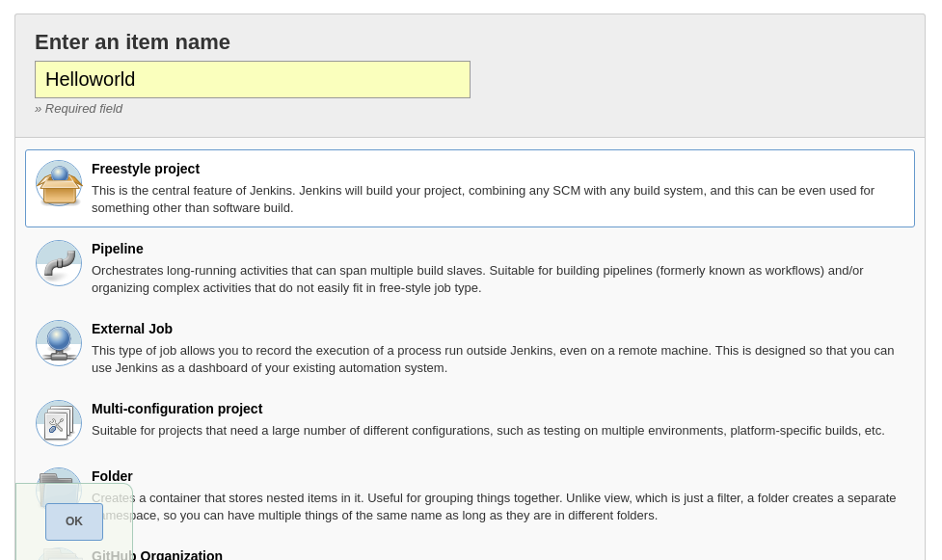Confirm item creation with OK button
The image size is (942, 560).
coord(74,521)
